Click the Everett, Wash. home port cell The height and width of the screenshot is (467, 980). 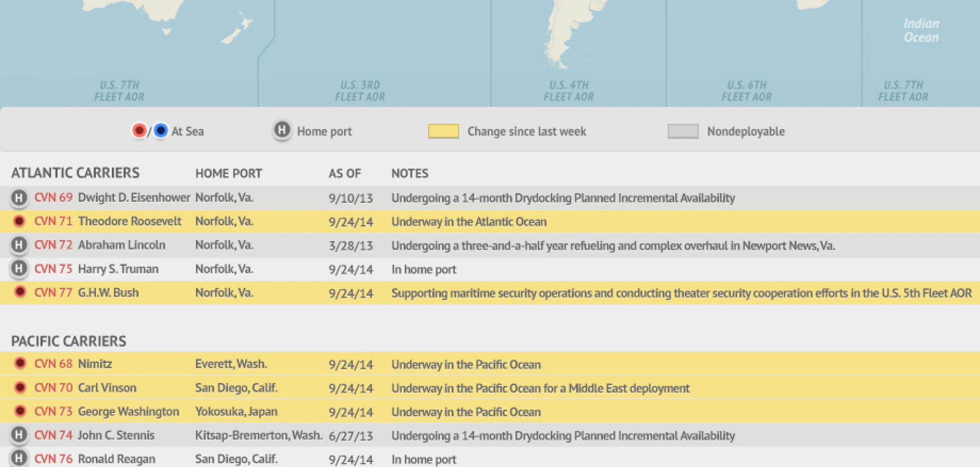pyautogui.click(x=231, y=364)
